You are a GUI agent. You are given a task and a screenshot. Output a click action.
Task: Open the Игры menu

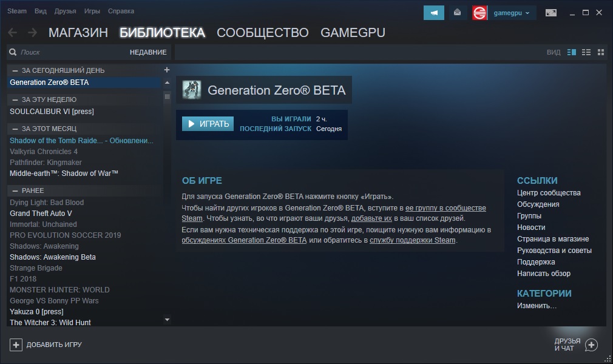tap(92, 11)
